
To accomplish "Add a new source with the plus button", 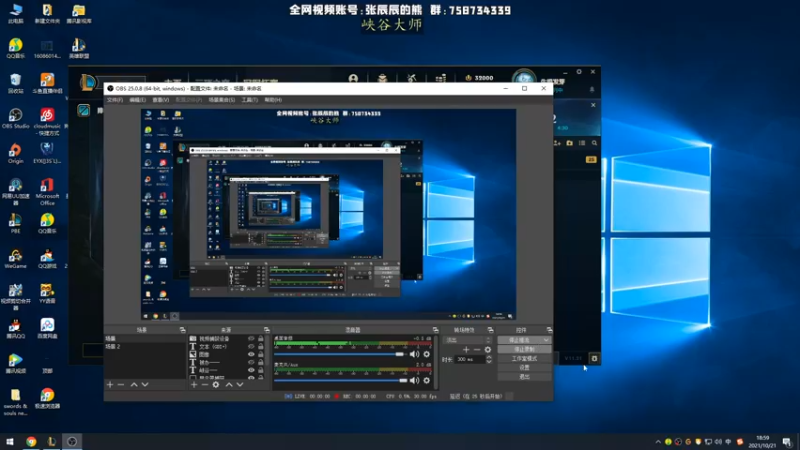I will click(194, 385).
